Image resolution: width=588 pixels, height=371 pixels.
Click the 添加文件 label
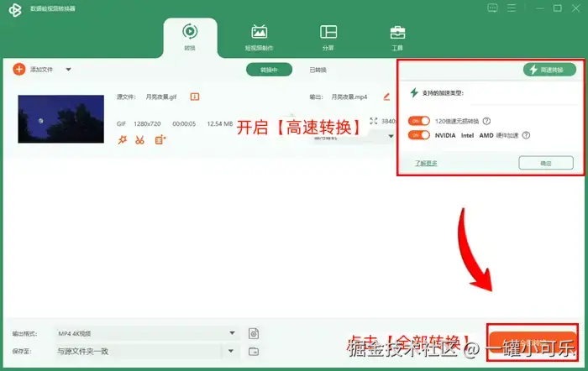point(42,70)
